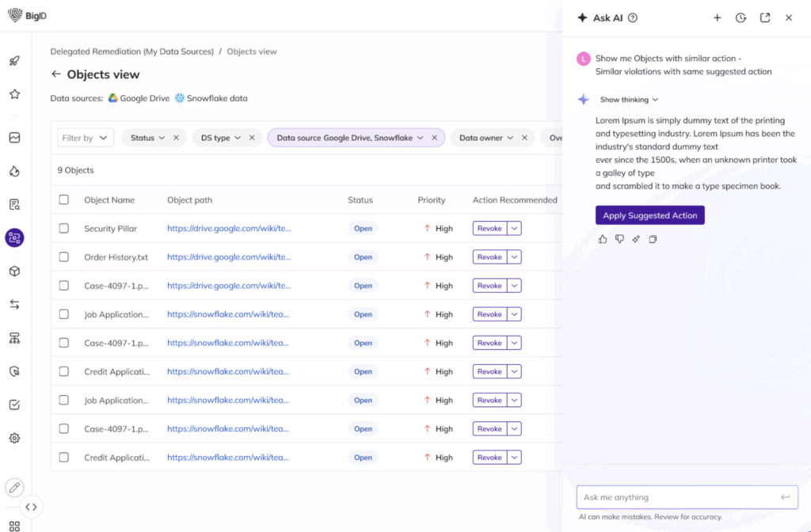Viewport: 811px width, 532px height.
Task: Expand Show thinking section
Action: click(629, 100)
